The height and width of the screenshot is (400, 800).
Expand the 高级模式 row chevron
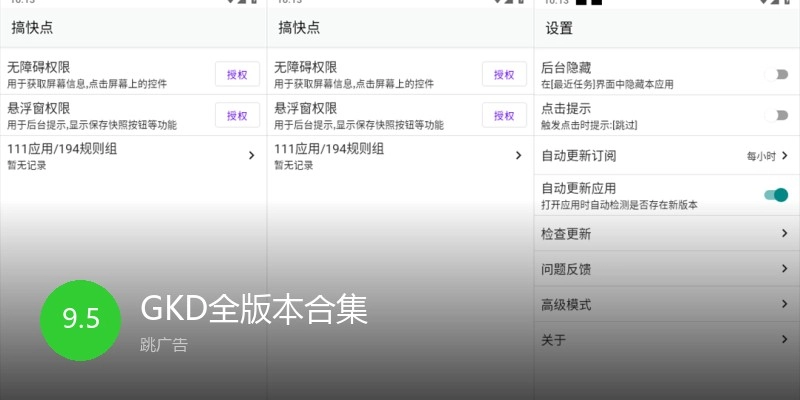pos(785,304)
